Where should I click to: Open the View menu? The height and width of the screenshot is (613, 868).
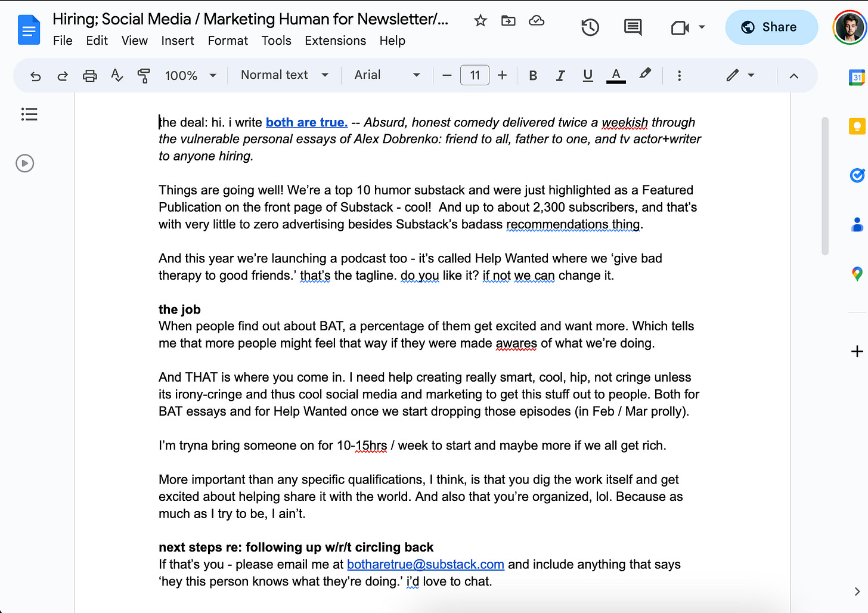[x=134, y=41]
